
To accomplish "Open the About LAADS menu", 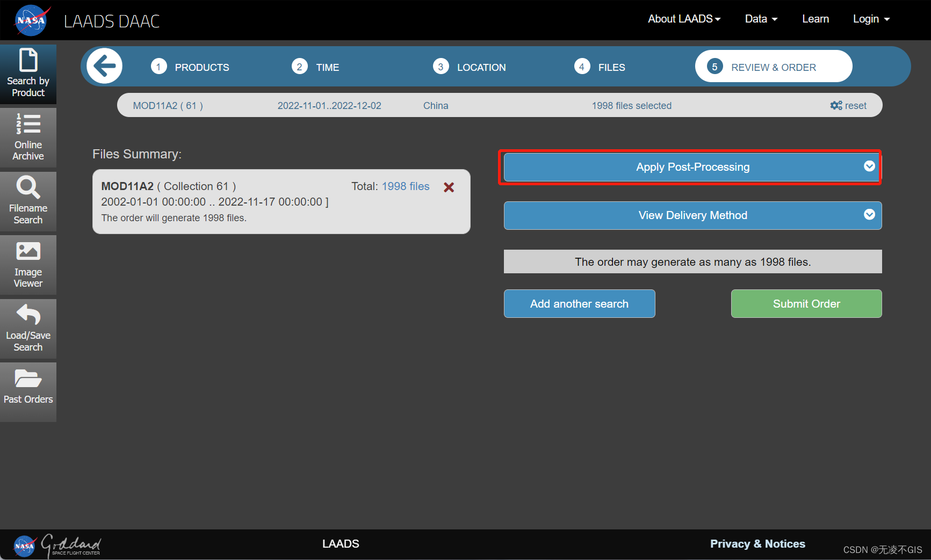I will click(x=684, y=19).
